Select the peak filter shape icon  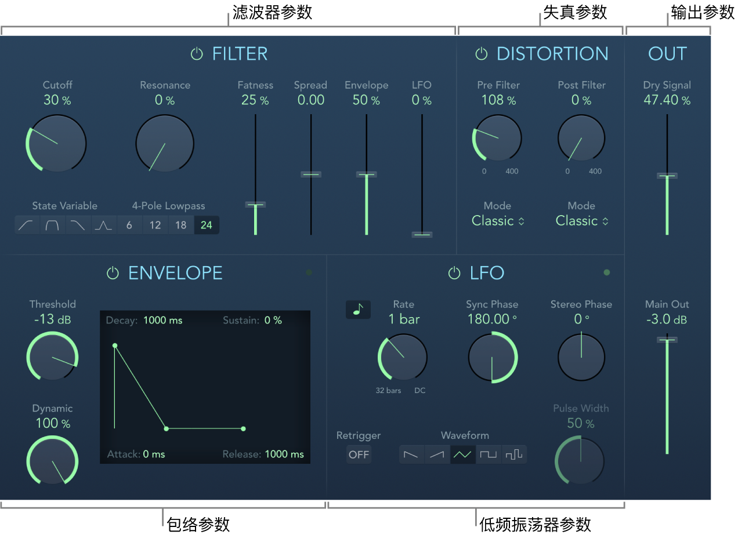click(x=103, y=225)
